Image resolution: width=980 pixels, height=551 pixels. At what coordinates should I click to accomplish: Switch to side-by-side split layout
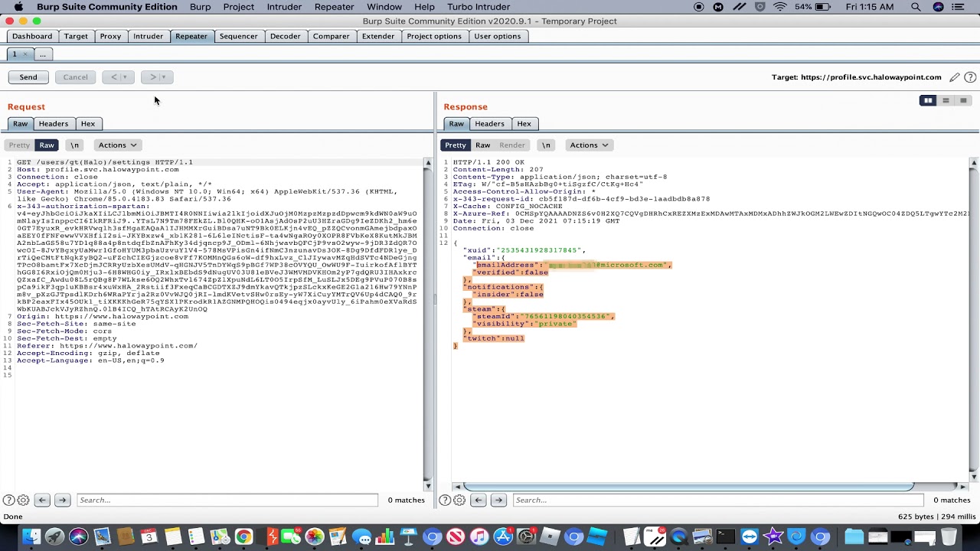[x=928, y=100]
